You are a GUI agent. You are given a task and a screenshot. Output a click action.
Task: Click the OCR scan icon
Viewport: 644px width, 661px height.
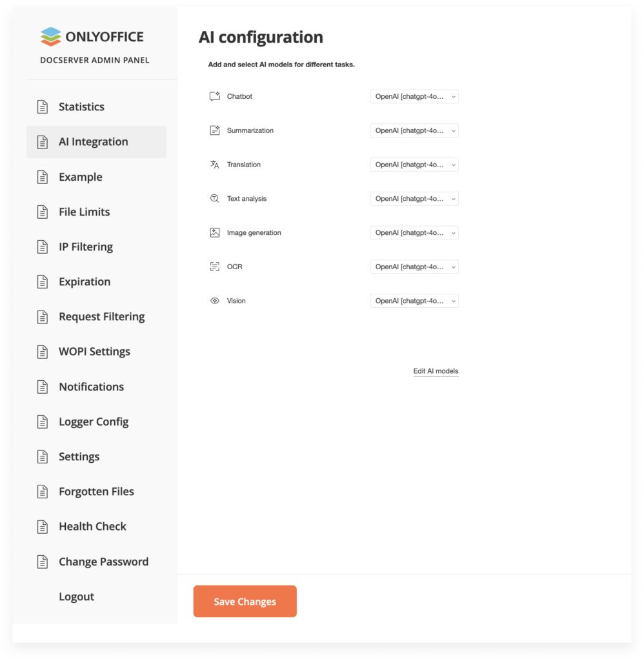(215, 267)
